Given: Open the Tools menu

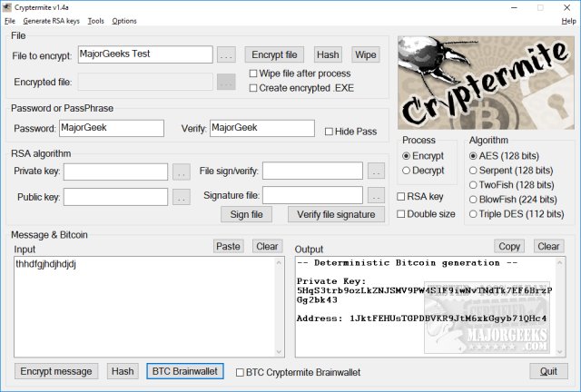Looking at the screenshot, I should 95,21.
